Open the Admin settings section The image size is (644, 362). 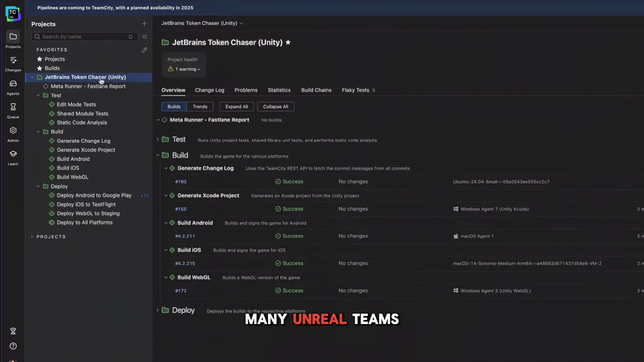(13, 134)
